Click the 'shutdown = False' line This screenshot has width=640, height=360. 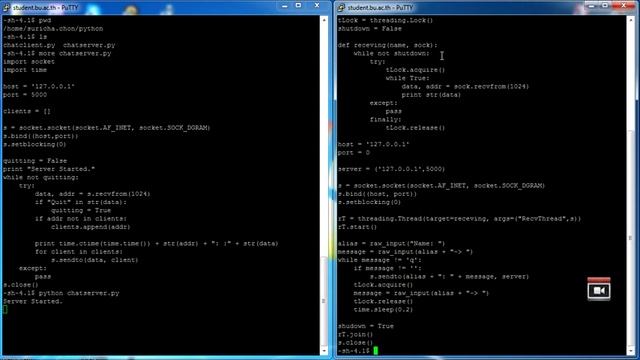click(369, 29)
